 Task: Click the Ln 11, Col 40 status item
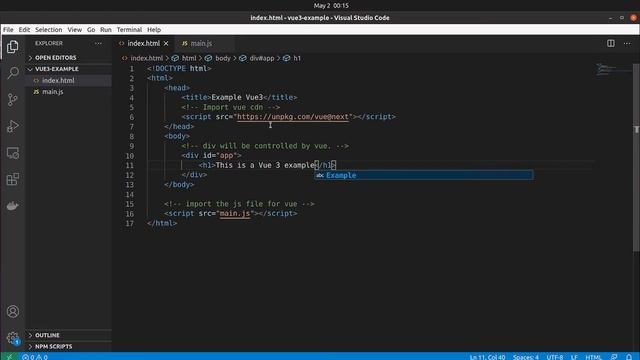[x=487, y=357]
